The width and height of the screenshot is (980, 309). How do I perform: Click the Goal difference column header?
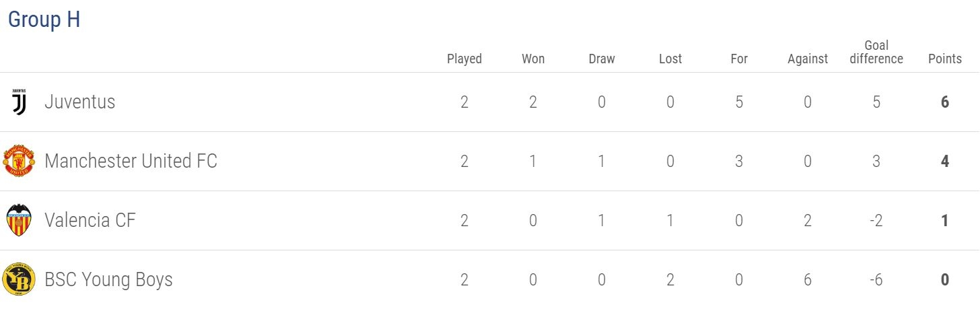(x=876, y=52)
